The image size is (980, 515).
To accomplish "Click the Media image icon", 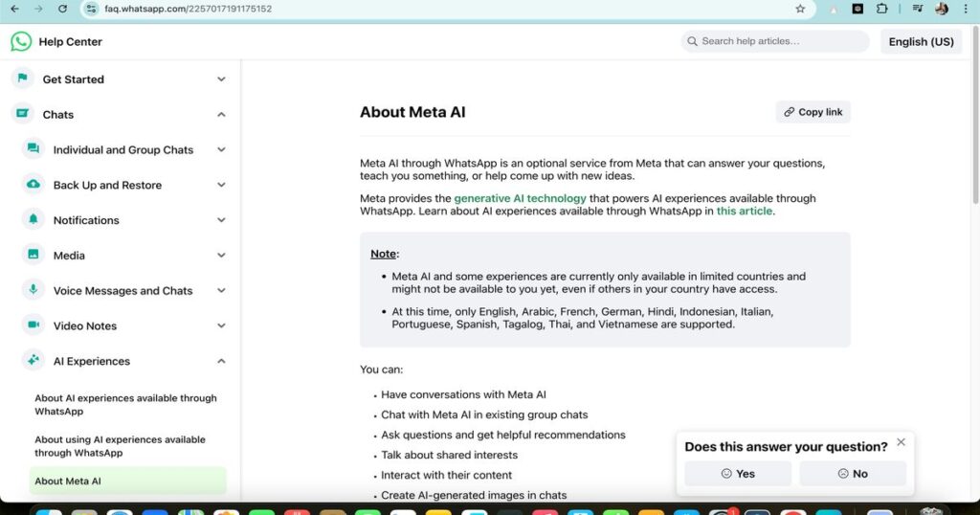I will pos(33,255).
